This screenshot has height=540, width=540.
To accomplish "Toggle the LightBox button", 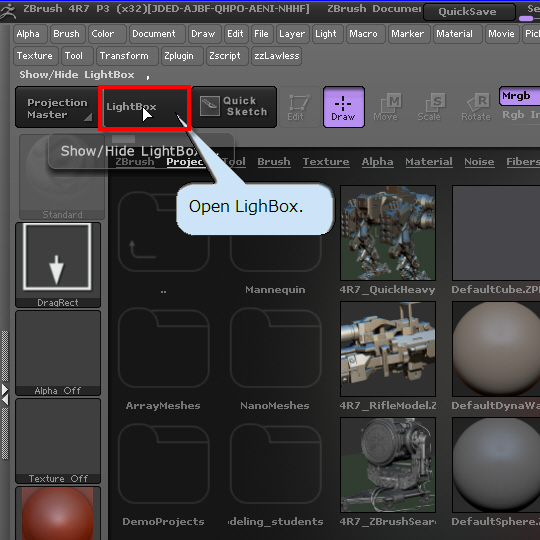I will click(145, 108).
